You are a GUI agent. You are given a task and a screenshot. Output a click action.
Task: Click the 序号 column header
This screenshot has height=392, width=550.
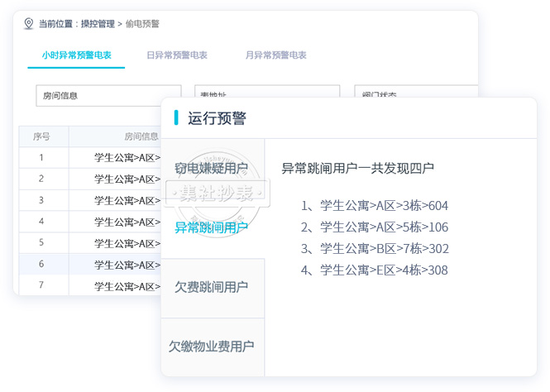point(42,136)
